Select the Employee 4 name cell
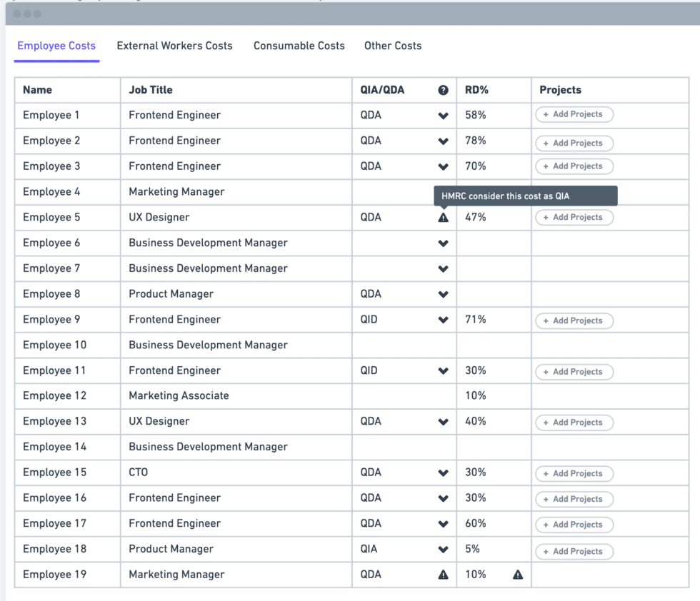 coord(67,192)
